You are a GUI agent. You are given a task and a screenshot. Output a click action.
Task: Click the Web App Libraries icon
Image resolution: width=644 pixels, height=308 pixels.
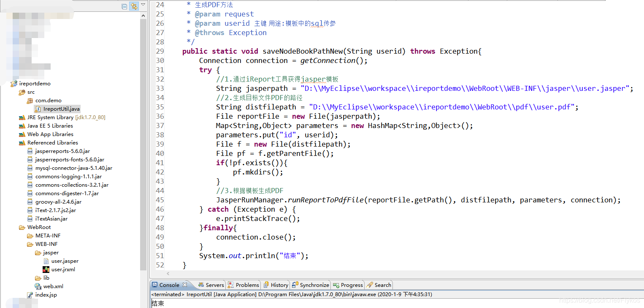pyautogui.click(x=22, y=134)
